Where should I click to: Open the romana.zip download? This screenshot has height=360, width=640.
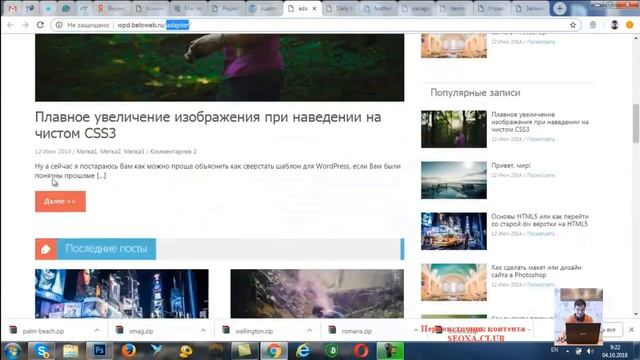click(x=356, y=331)
